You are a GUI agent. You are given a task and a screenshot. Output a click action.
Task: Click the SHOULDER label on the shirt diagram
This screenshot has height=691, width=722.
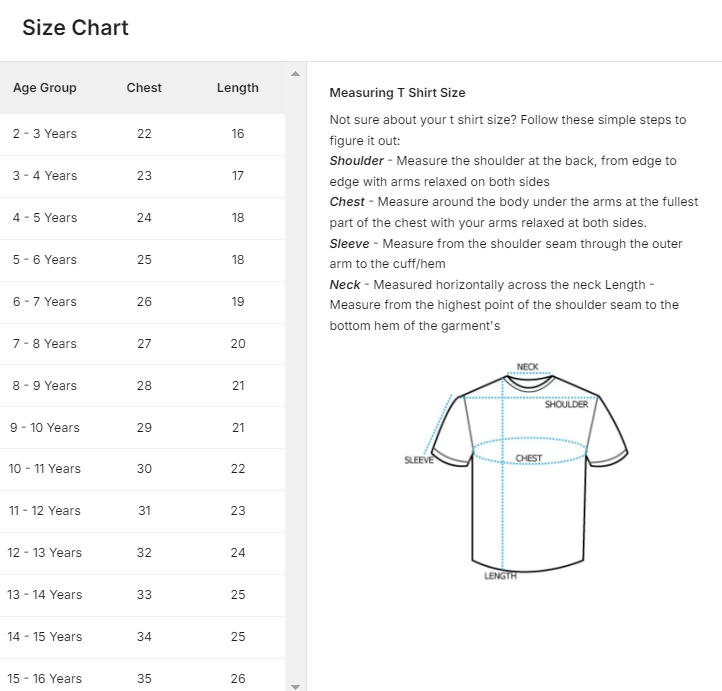click(566, 405)
